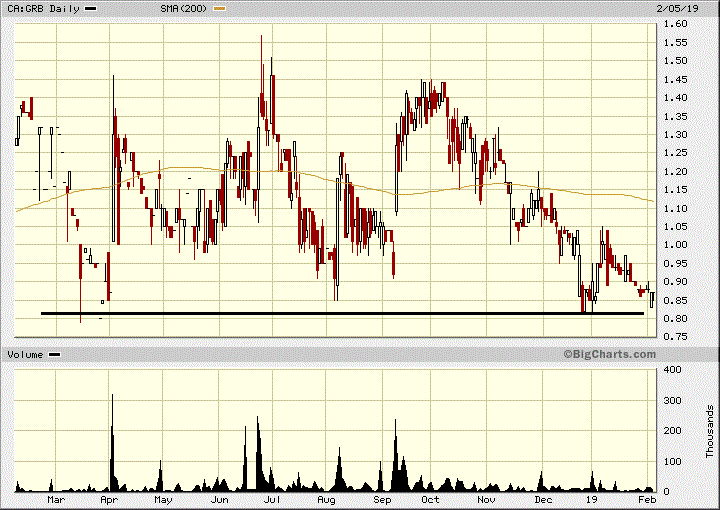The height and width of the screenshot is (510, 720).
Task: Click the 0.80 price axis label
Action: point(675,319)
